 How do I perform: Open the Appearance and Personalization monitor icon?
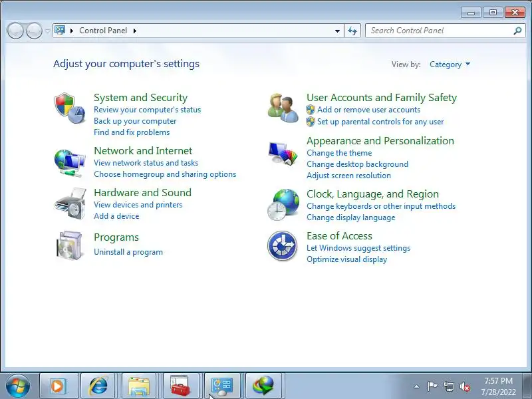coord(283,154)
